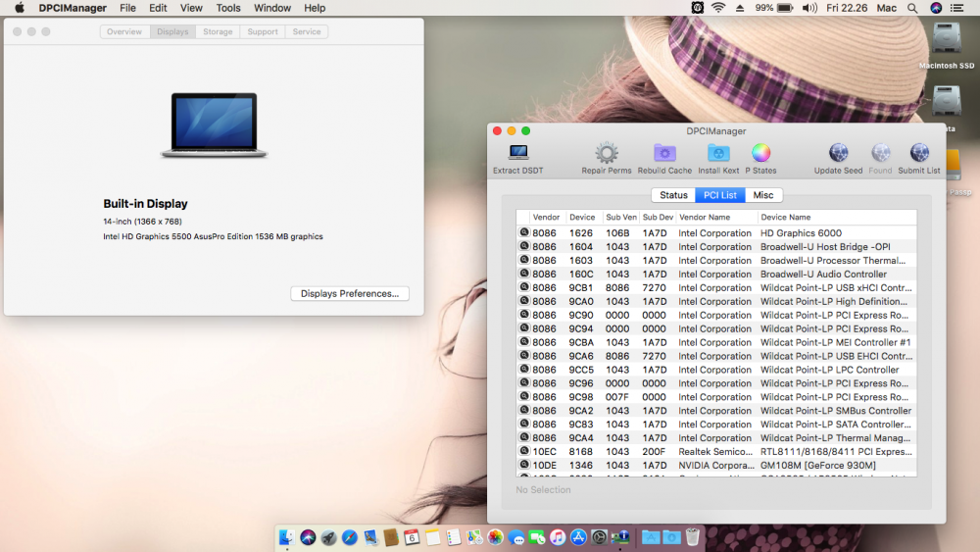The width and height of the screenshot is (980, 552).
Task: Open the Help menu
Action: pyautogui.click(x=315, y=8)
